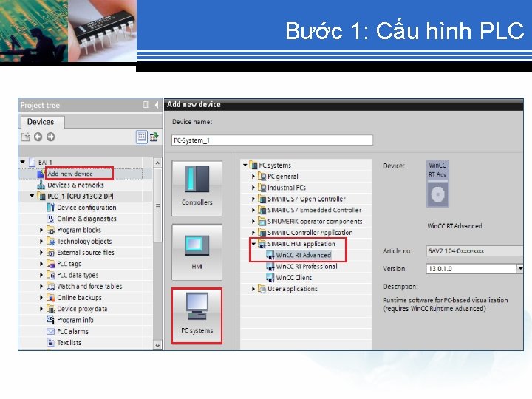
Task: Collapse the PC systems root folder
Action: (245, 166)
